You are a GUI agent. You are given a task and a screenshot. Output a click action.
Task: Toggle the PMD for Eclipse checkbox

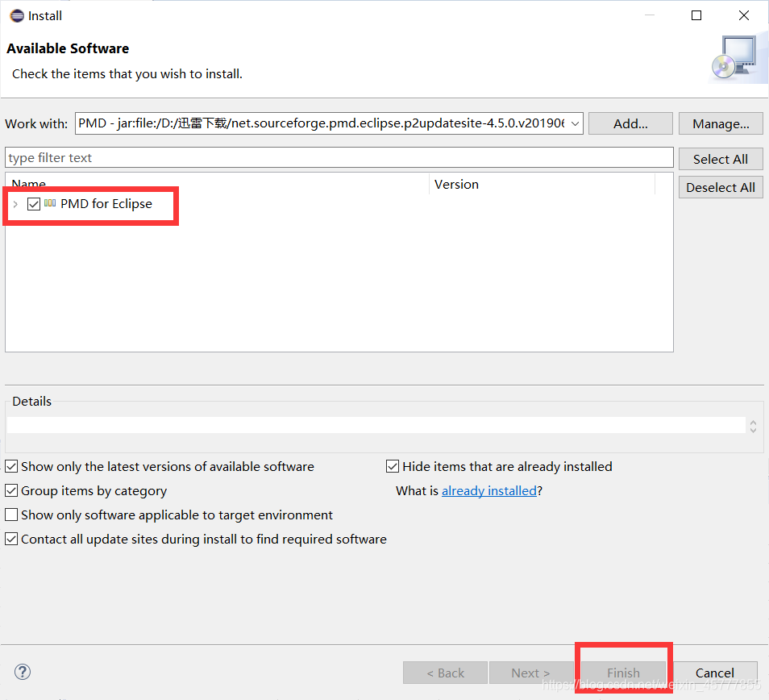[34, 203]
